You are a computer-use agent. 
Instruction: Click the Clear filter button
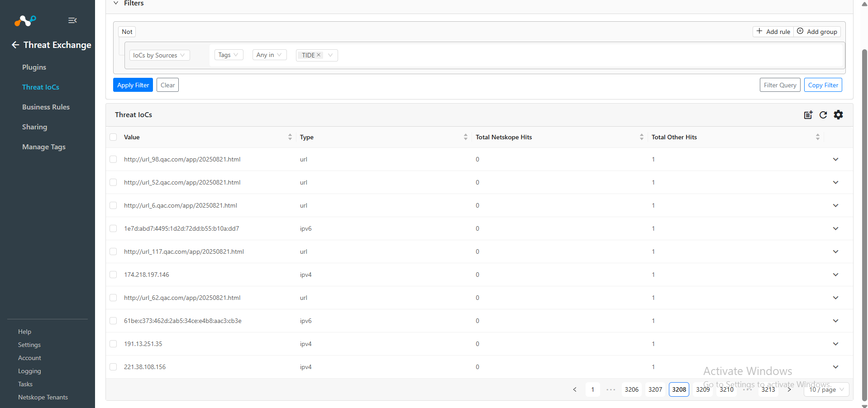click(167, 85)
